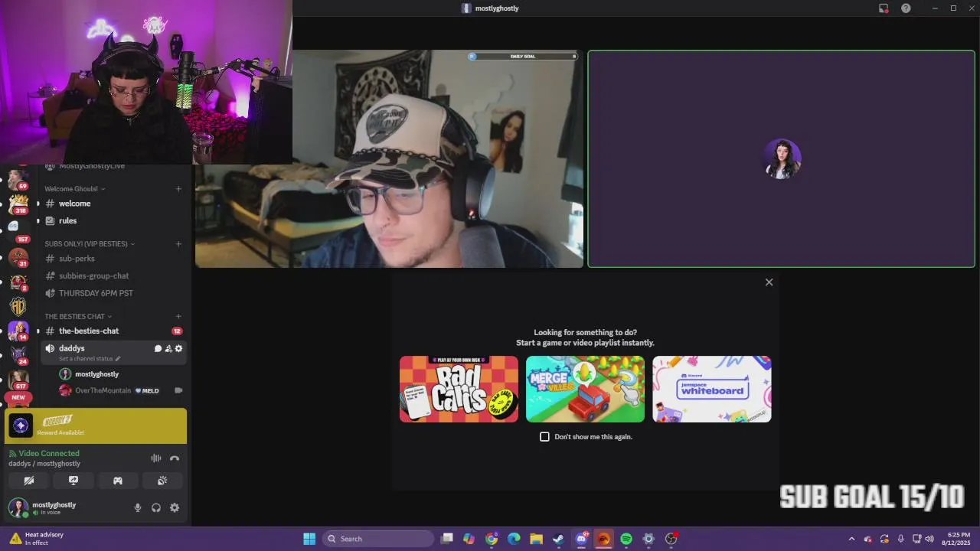The image size is (980, 551).
Task: Mute microphone in user panel
Action: pos(138,507)
